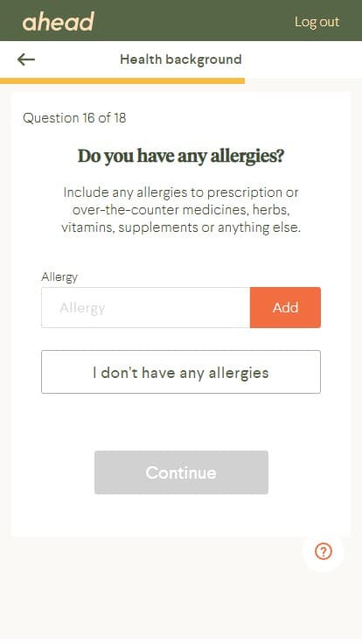
Task: Go back using the left arrow icon
Action: point(26,59)
